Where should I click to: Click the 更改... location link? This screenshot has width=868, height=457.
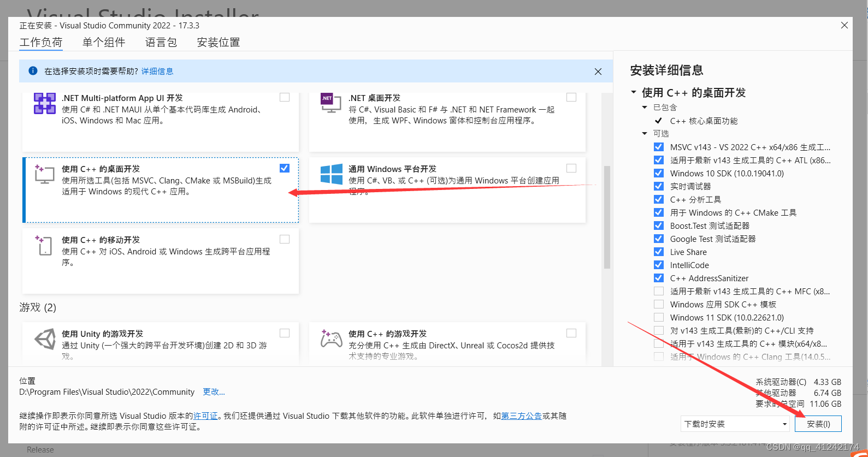[214, 391]
